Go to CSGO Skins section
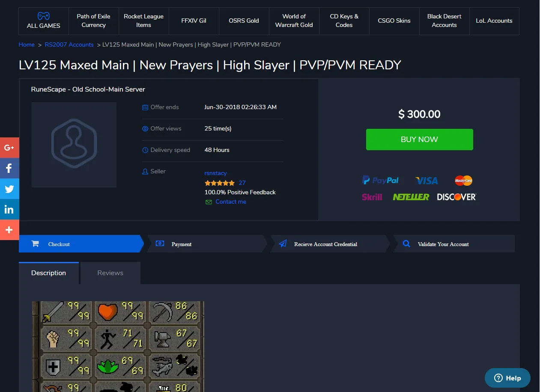This screenshot has height=392, width=540. (394, 21)
